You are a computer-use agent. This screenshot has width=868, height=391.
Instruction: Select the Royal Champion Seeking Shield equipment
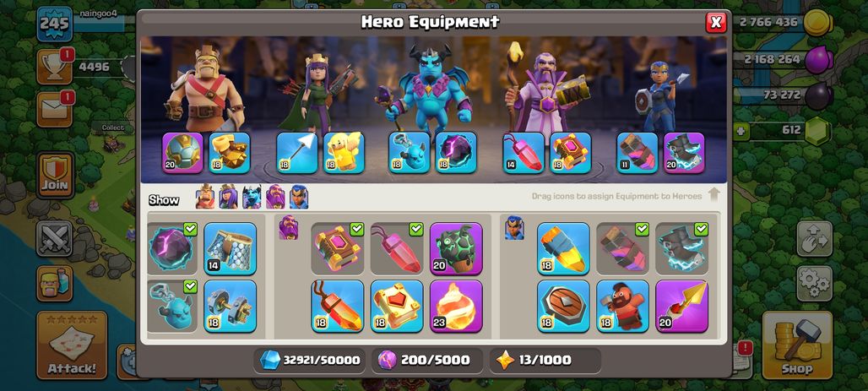[x=563, y=306]
